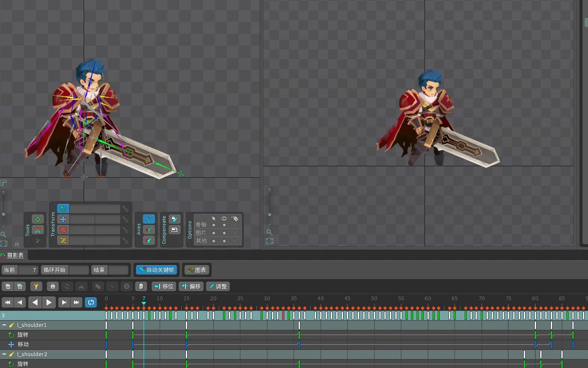The image size is (588, 368).
Task: Jump to the last frame
Action: 76,302
